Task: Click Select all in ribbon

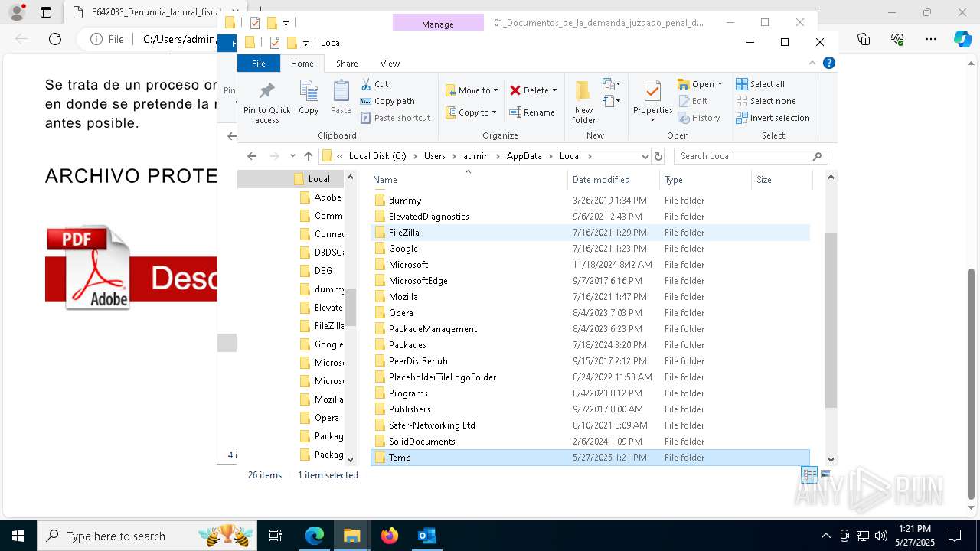Action: pos(760,84)
